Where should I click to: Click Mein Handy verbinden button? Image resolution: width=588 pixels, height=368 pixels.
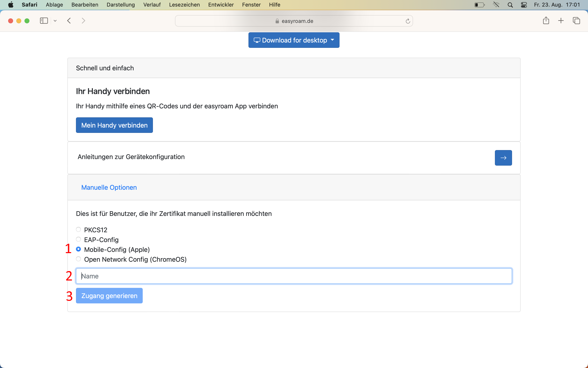click(115, 125)
